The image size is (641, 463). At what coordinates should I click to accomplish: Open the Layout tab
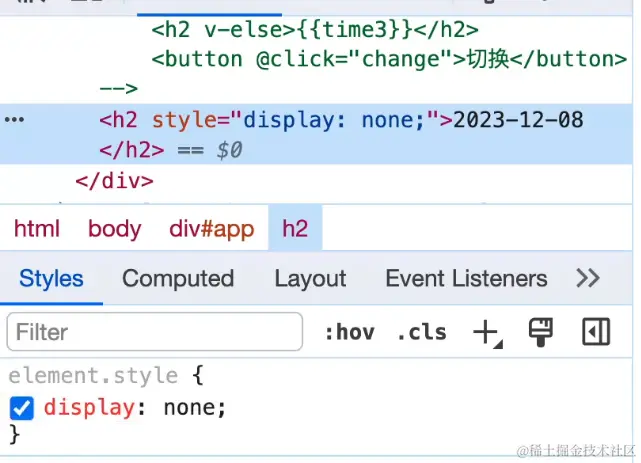[x=310, y=279]
